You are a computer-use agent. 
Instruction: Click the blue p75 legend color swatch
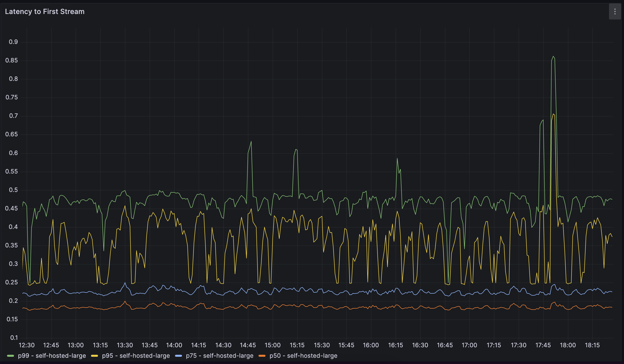coord(178,356)
